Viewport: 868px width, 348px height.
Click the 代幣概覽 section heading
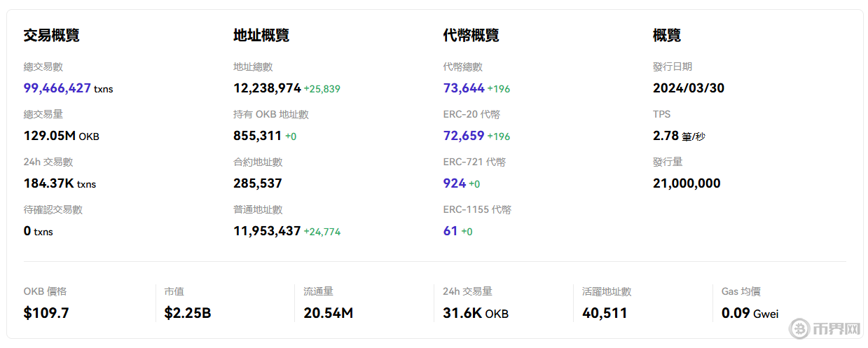[471, 36]
